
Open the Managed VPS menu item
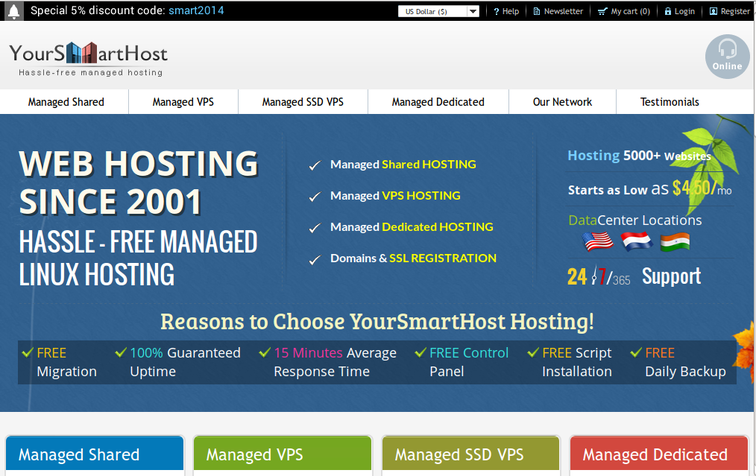[183, 102]
